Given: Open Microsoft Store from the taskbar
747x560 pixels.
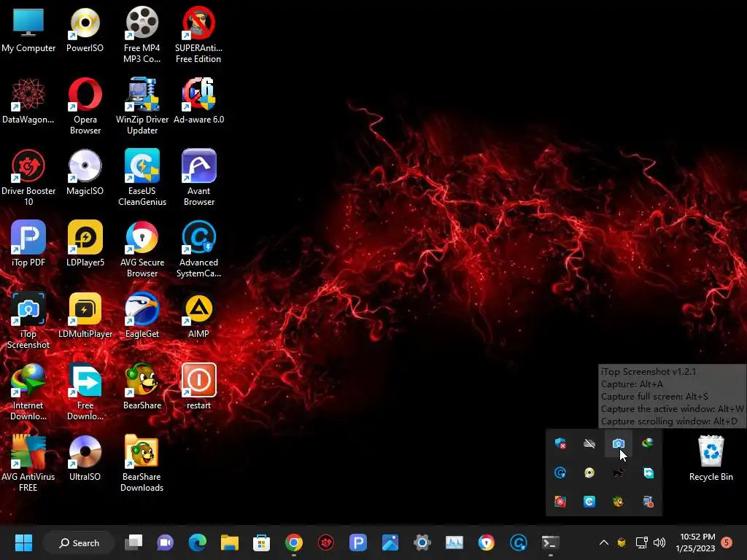Looking at the screenshot, I should click(261, 542).
